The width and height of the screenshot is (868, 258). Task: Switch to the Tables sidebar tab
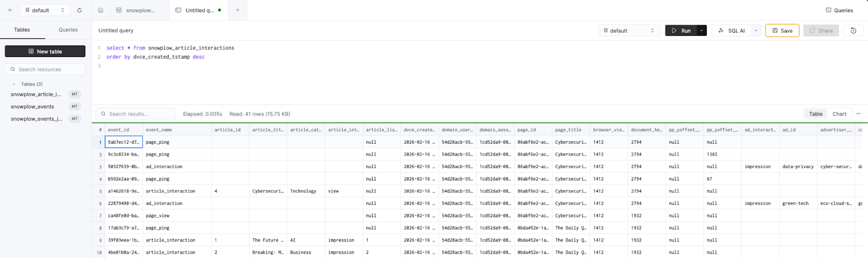pos(22,30)
